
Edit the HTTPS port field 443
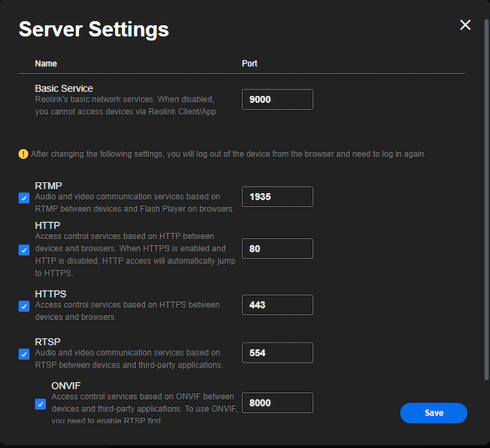(x=277, y=305)
